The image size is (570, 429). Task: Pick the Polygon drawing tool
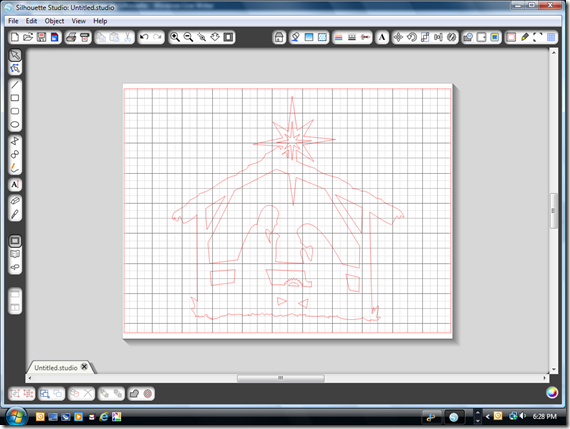(15, 141)
